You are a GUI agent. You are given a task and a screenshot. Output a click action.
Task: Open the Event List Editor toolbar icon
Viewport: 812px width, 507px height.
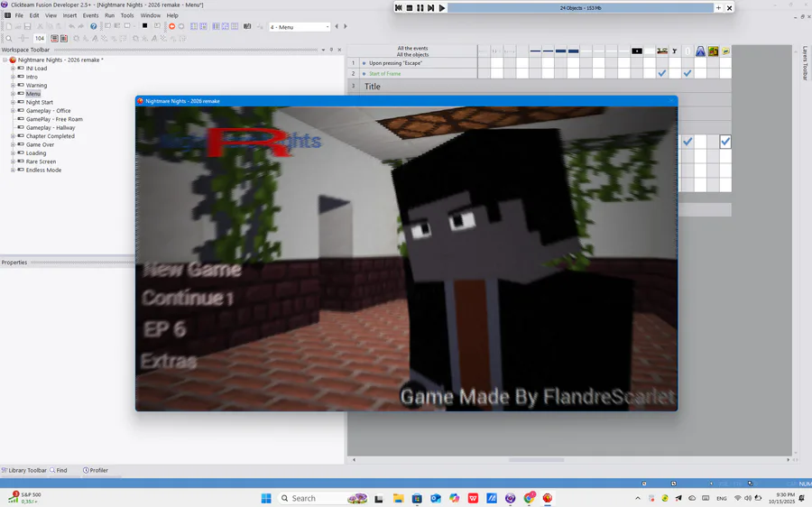(226, 26)
